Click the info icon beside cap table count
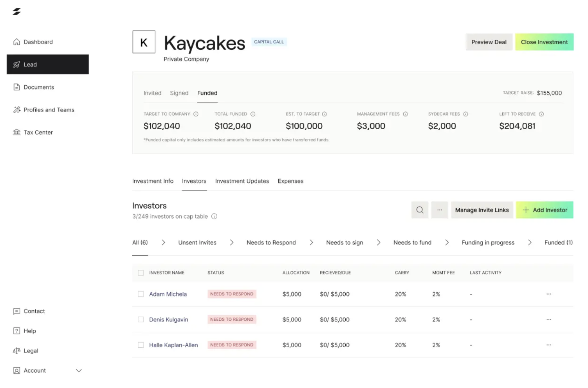The image size is (588, 388). [214, 217]
